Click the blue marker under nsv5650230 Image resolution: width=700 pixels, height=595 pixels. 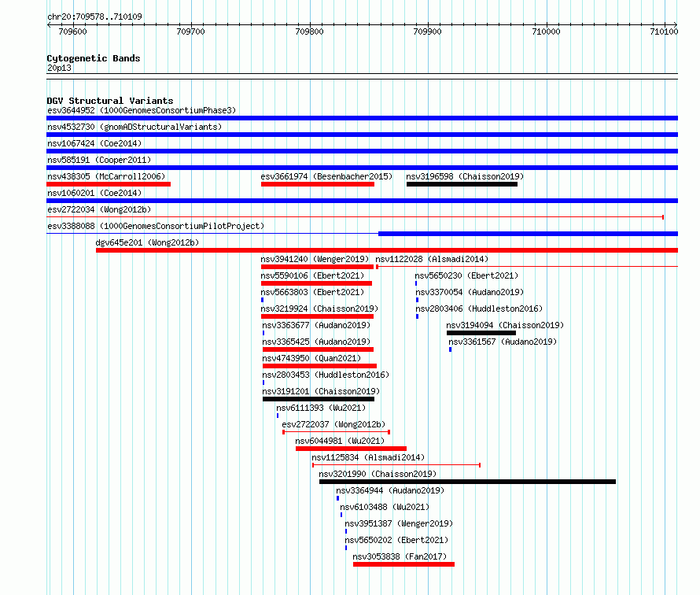(416, 283)
